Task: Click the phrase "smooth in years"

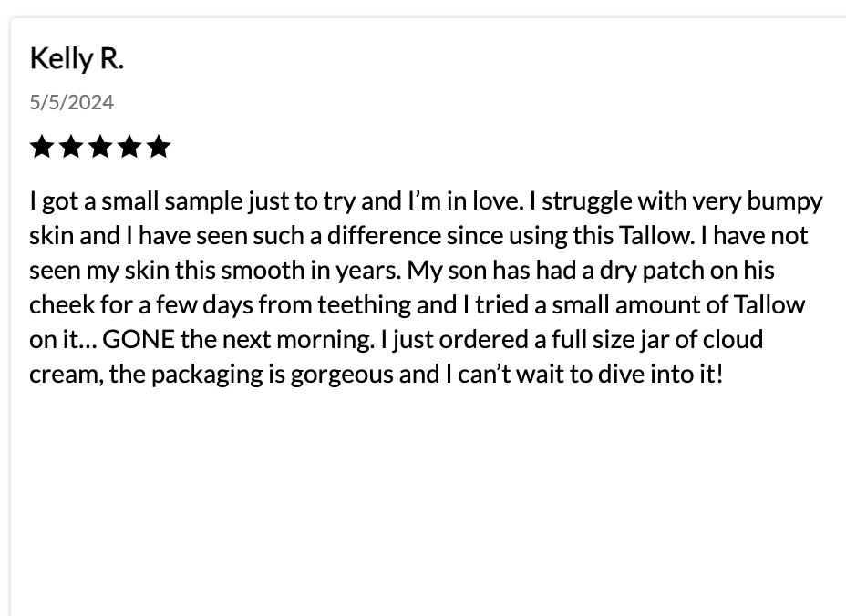Action: tap(323, 271)
